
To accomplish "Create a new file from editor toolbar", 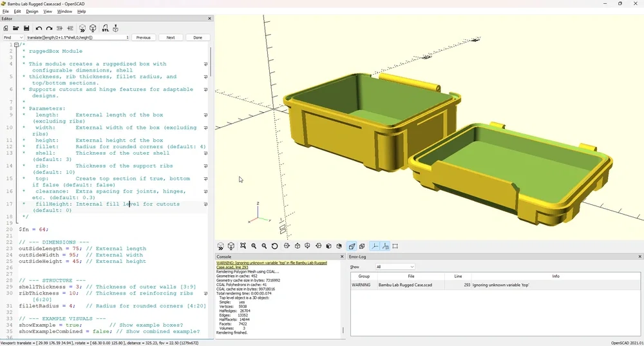I will coord(6,28).
